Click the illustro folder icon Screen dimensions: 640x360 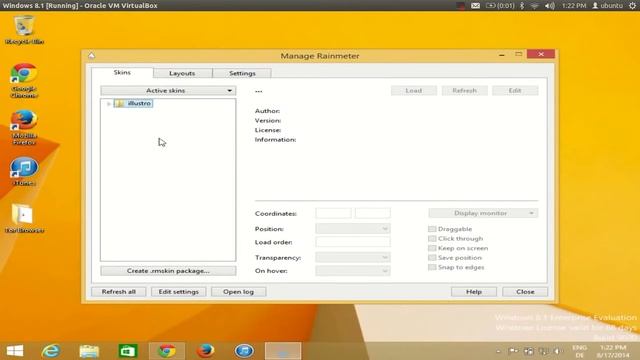click(120, 103)
